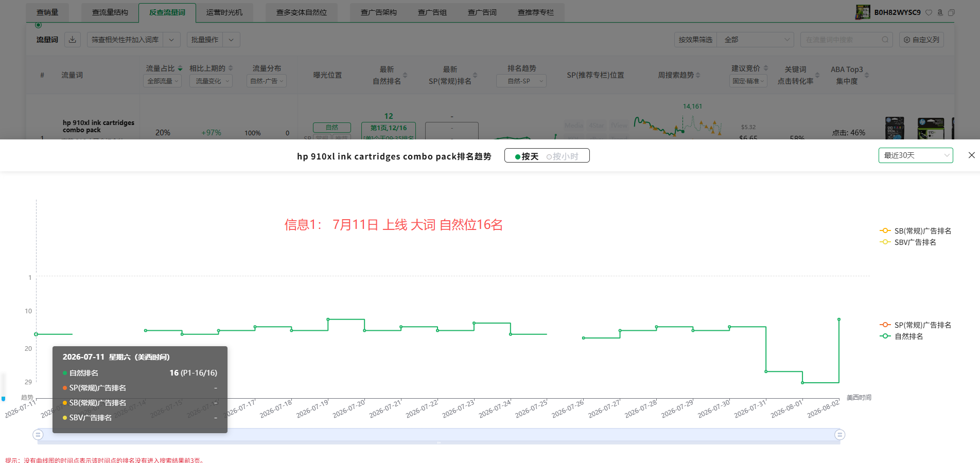The image size is (980, 463).
Task: Sort by ABA Top3 集中度 arrows
Action: (x=867, y=75)
